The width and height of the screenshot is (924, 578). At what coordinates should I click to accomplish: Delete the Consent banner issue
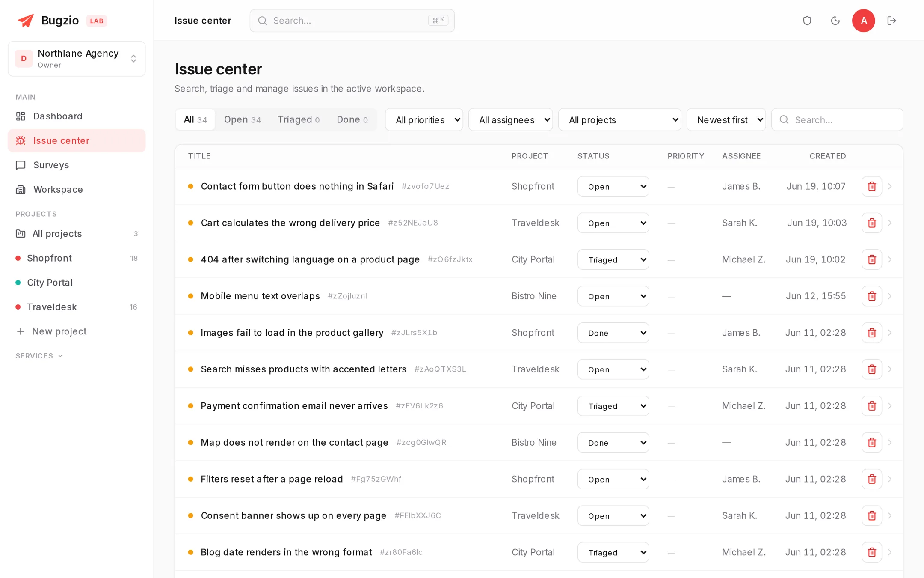click(872, 516)
